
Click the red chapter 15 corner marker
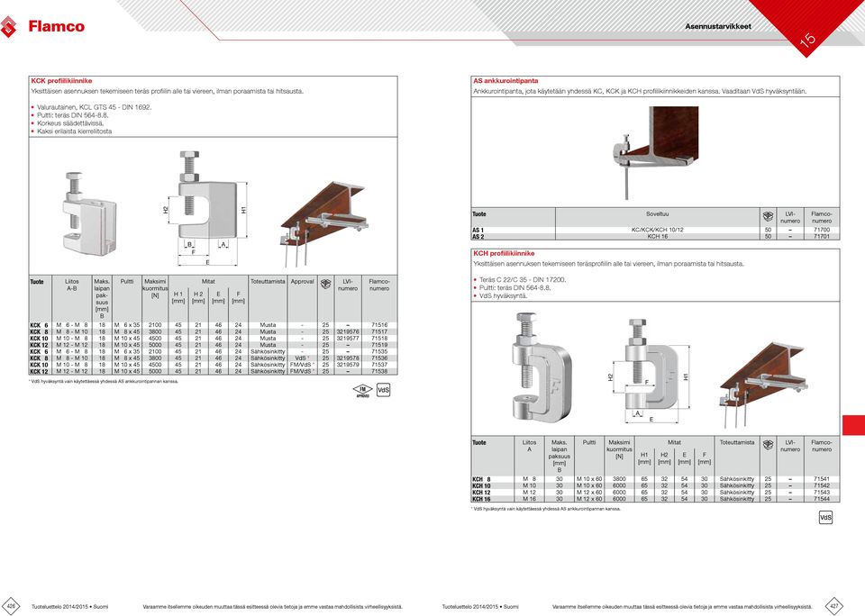coord(807,25)
